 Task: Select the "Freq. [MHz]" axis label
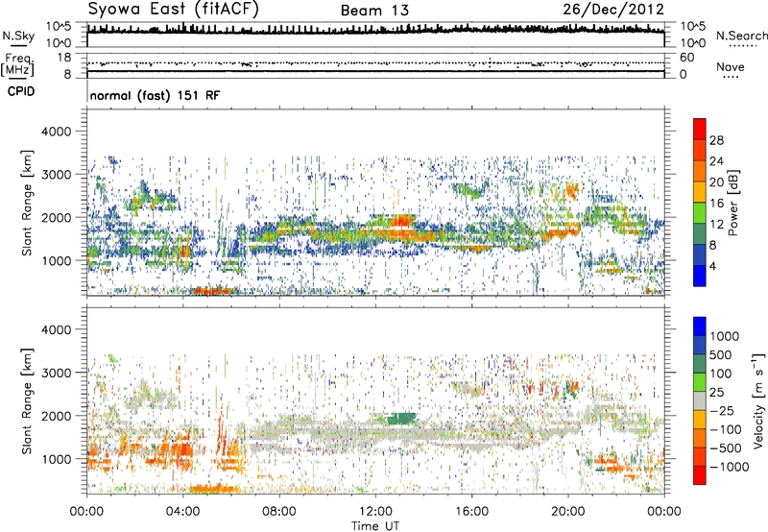click(17, 65)
